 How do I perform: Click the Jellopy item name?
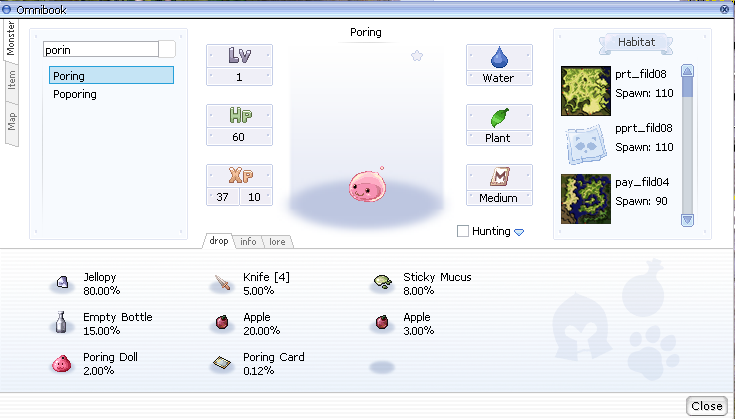point(99,277)
